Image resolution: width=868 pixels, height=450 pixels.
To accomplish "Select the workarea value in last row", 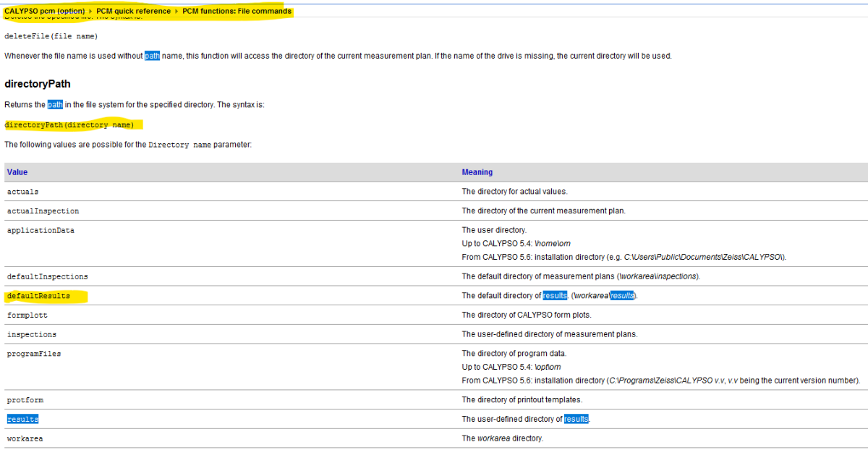I will pyautogui.click(x=25, y=439).
